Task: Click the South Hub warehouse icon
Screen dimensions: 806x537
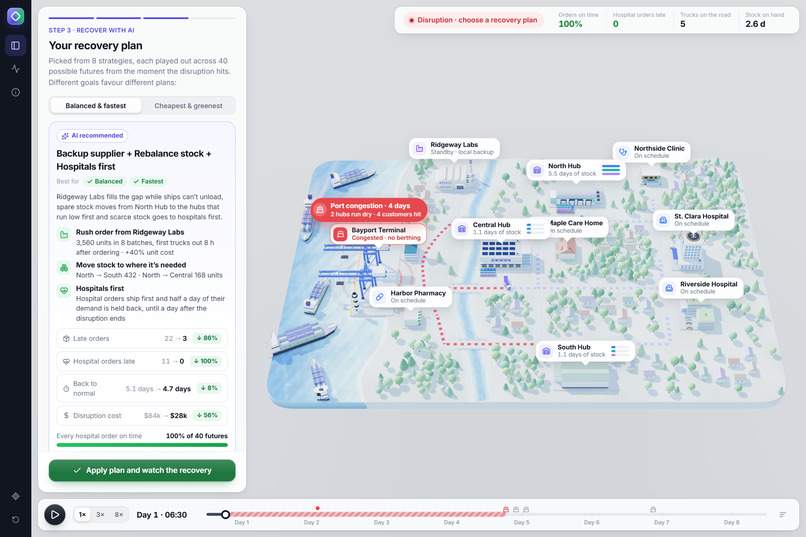Action: point(546,351)
